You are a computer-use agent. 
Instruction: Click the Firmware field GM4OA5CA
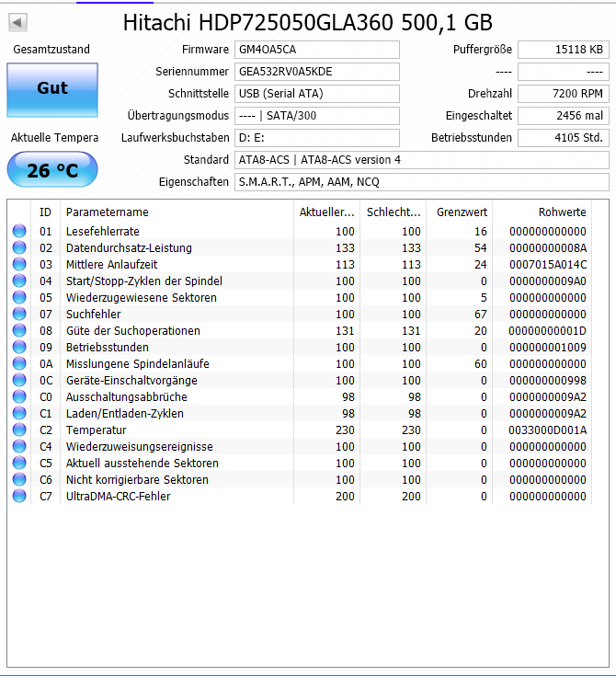point(317,50)
